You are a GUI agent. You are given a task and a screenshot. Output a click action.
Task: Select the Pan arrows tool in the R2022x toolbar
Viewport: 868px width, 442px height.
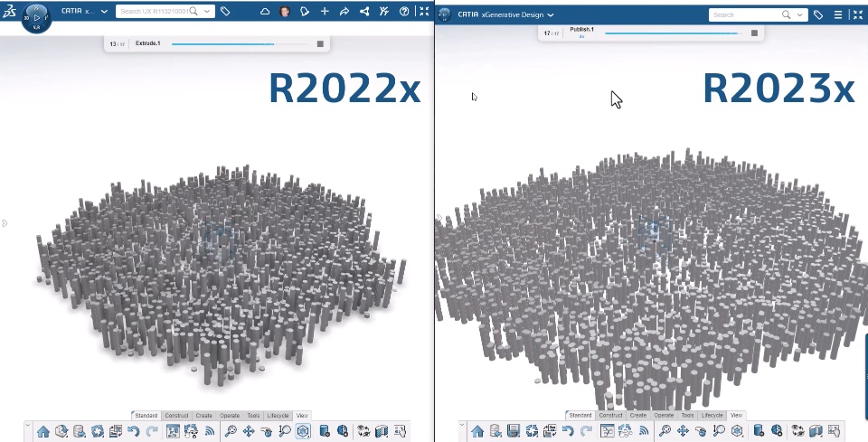(x=249, y=431)
